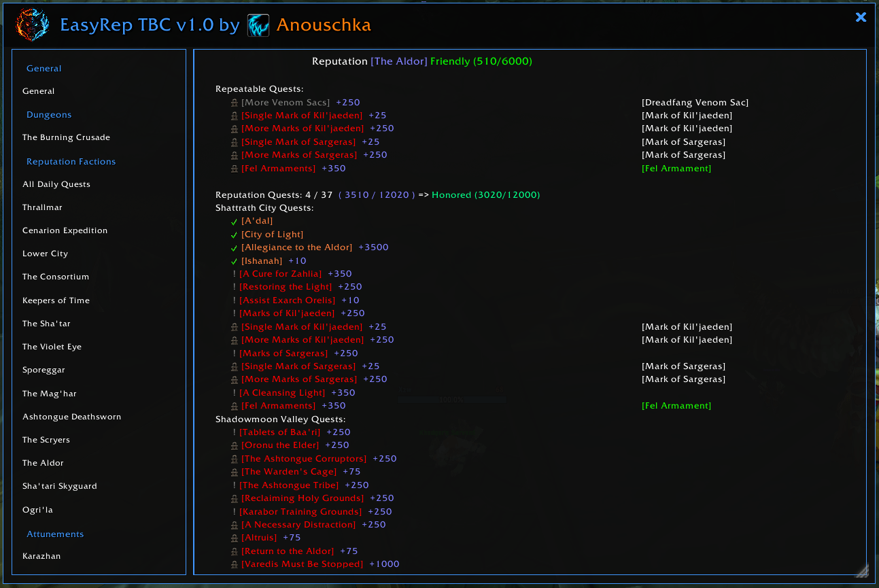Open the Thrallmar reputation page

point(42,207)
